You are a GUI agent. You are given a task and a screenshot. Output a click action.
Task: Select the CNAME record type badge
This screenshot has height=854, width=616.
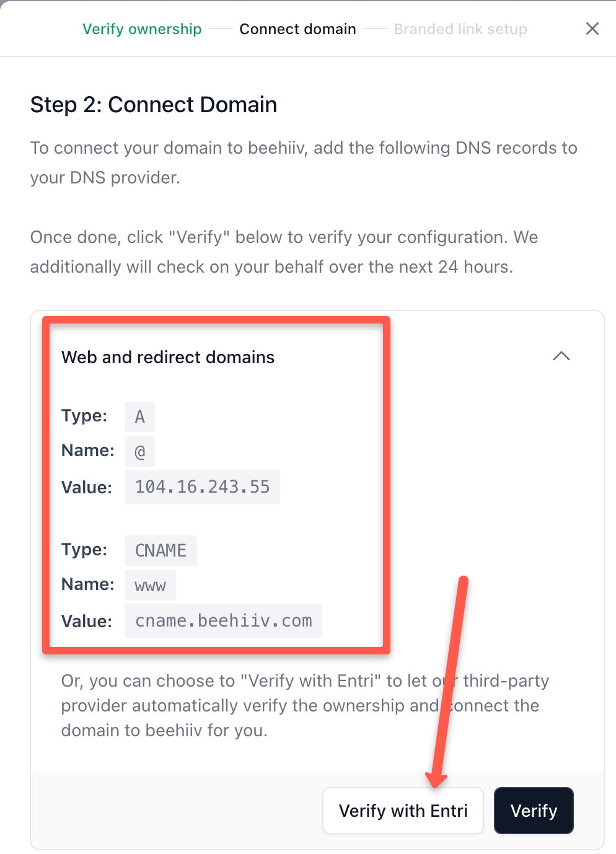(160, 550)
